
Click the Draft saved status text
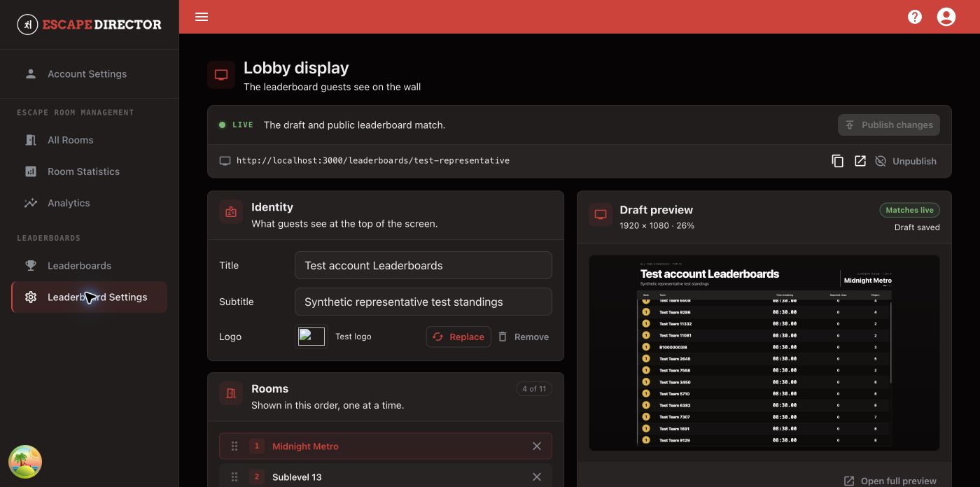917,227
